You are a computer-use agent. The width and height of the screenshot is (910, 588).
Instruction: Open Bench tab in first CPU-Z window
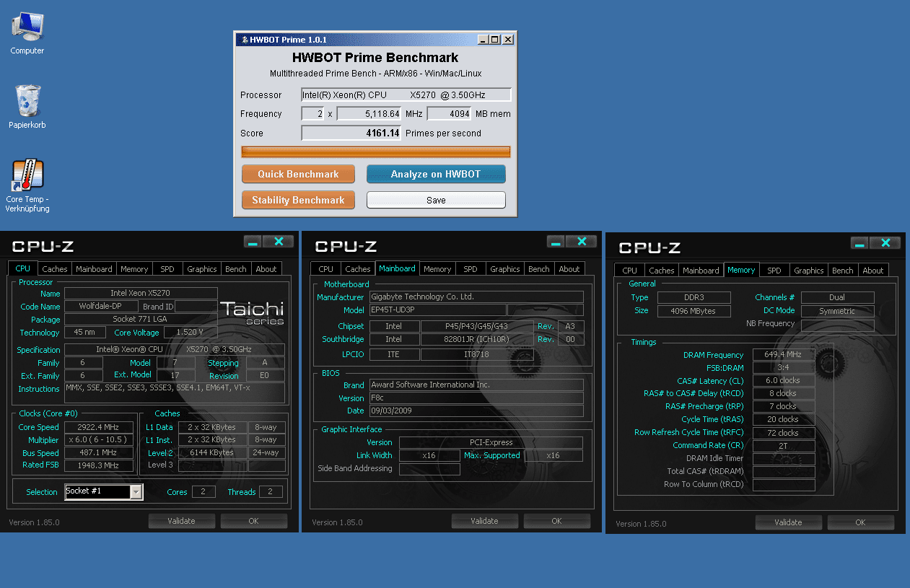point(236,269)
